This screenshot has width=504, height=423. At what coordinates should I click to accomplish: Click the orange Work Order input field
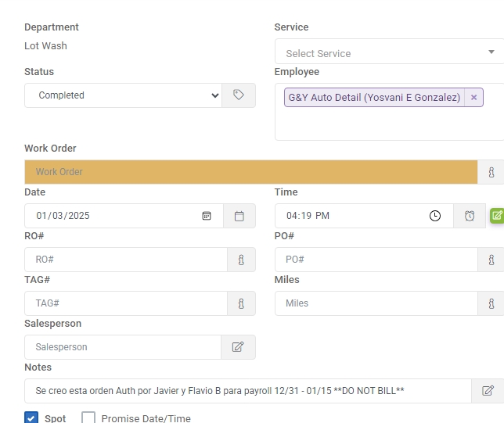[250, 172]
